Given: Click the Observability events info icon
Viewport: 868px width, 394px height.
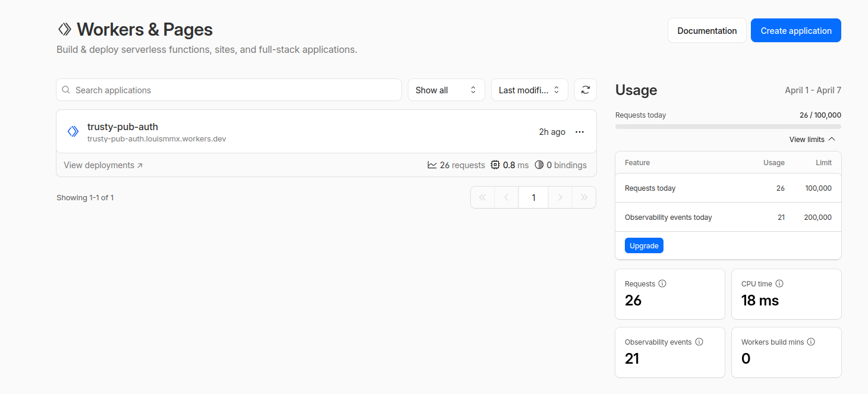Looking at the screenshot, I should (699, 342).
